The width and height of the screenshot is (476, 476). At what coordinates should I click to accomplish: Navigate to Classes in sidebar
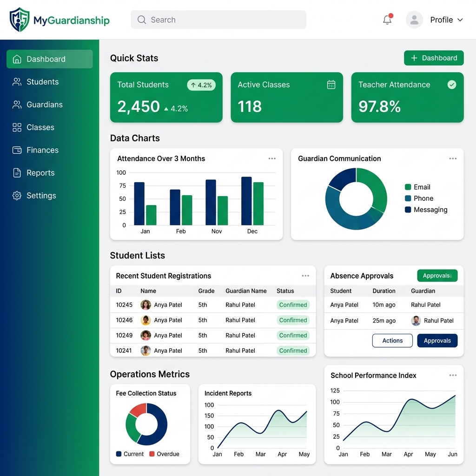[x=49, y=127]
